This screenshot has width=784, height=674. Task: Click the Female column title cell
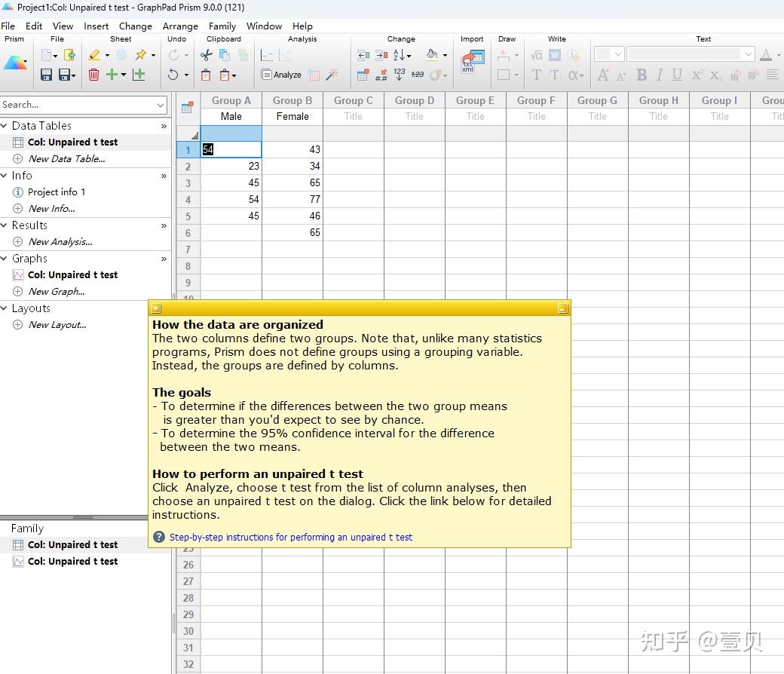292,117
